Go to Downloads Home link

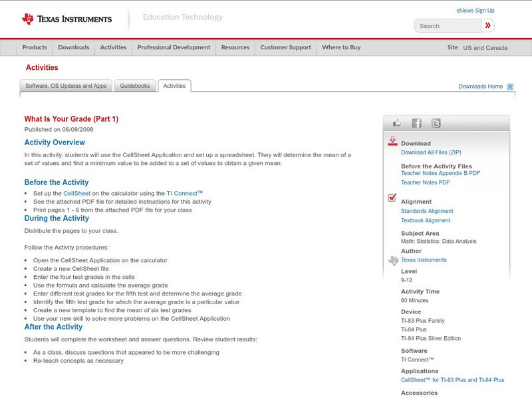[x=480, y=87]
